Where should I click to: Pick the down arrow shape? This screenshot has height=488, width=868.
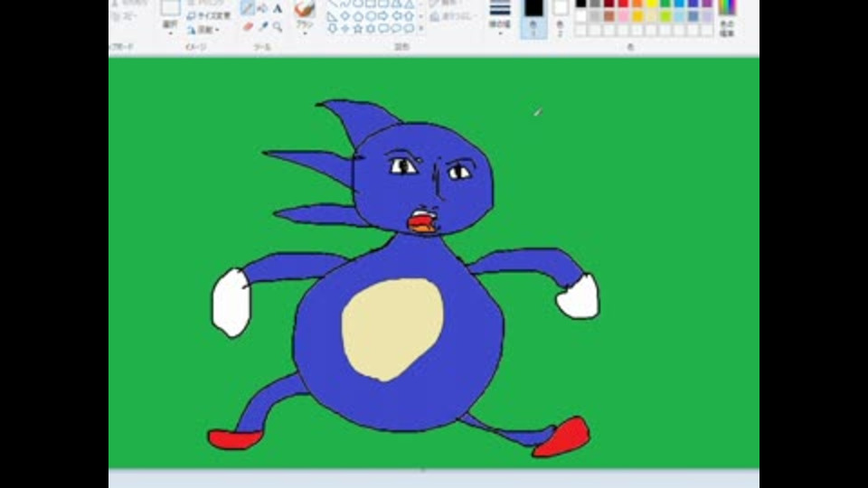(332, 28)
